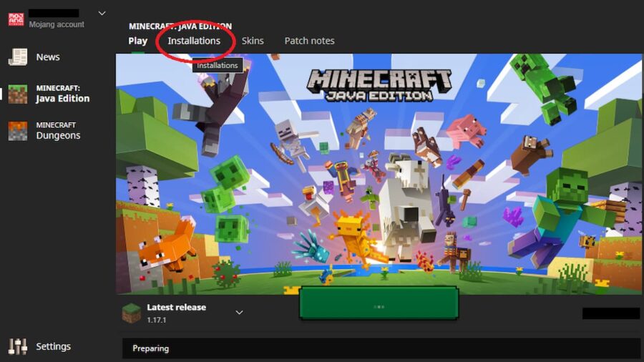Viewport: 644px width, 362px height.
Task: Click the green Play button
Action: tap(379, 303)
